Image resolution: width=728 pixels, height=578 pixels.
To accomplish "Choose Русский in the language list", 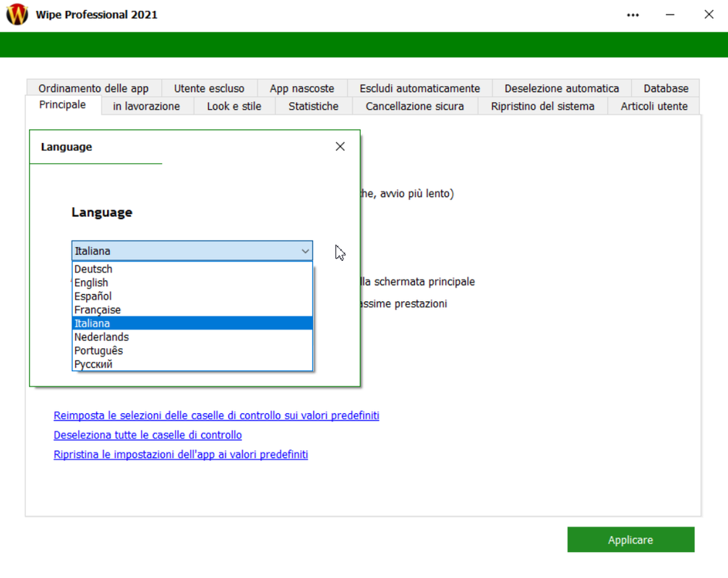I will pos(192,364).
